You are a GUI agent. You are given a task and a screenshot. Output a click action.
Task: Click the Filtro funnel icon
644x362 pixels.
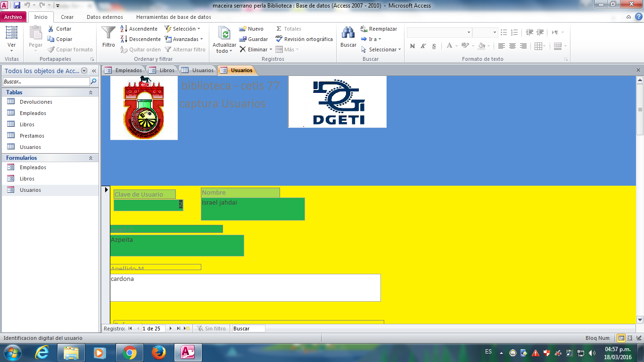click(x=108, y=33)
